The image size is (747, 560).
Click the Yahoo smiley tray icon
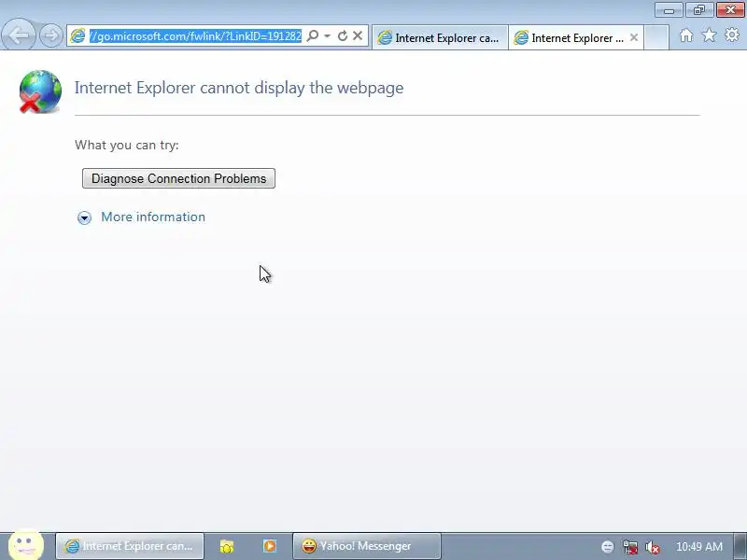click(x=608, y=547)
